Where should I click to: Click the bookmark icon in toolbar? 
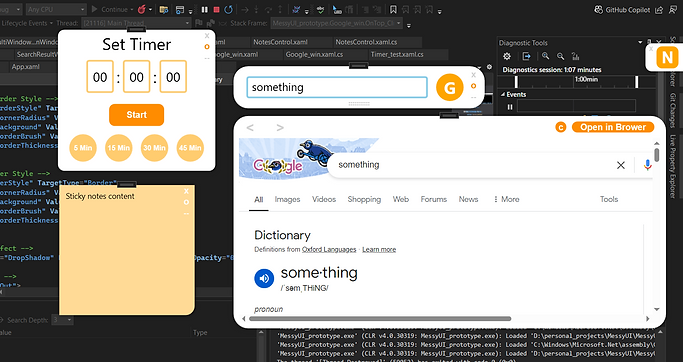click(393, 9)
